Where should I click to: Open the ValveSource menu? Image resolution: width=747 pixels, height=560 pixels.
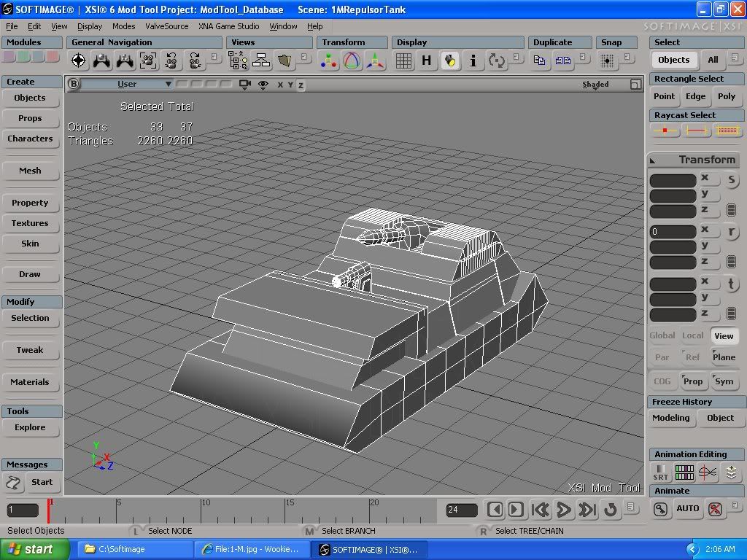(167, 26)
